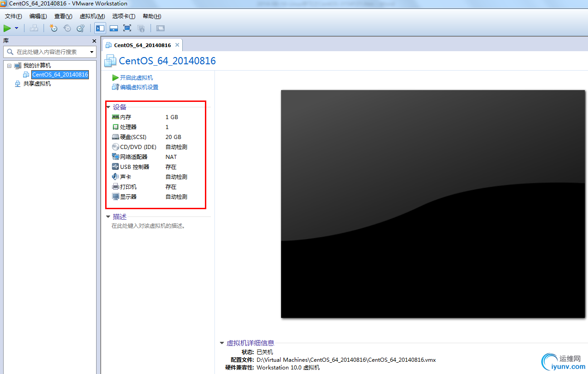The image size is (588, 374).
Task: Toggle the Library panel visibility
Action: coord(100,28)
